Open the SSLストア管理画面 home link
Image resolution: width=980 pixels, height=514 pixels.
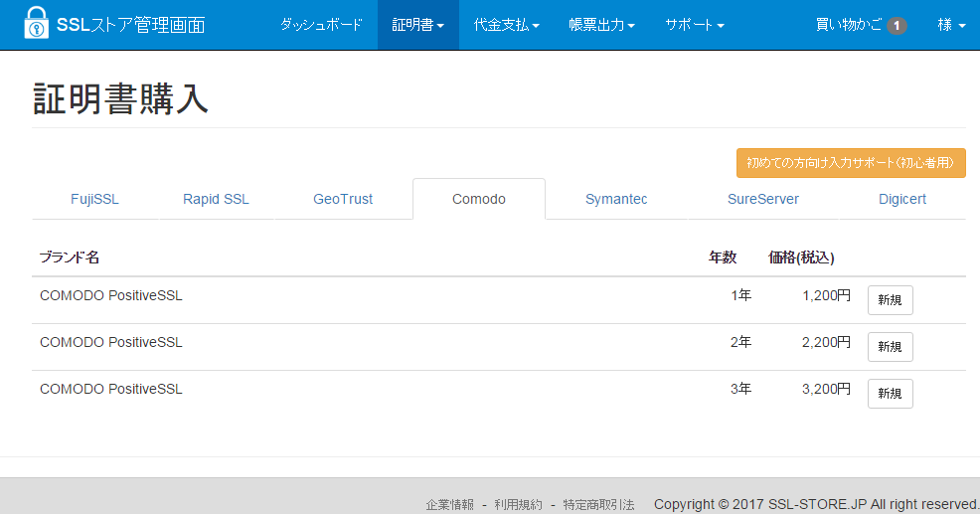coord(130,25)
